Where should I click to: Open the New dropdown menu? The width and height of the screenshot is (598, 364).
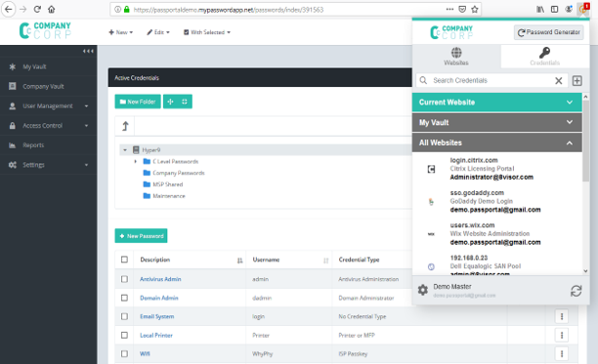coord(121,32)
